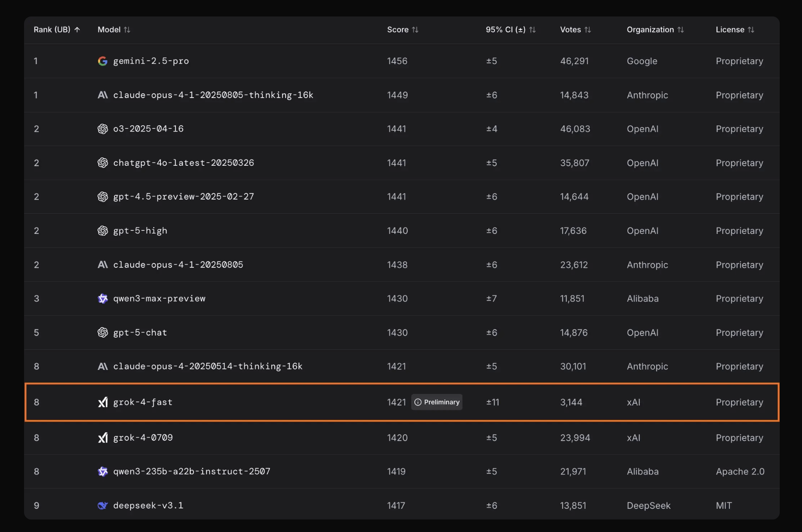Sort table by Score column label

point(398,29)
